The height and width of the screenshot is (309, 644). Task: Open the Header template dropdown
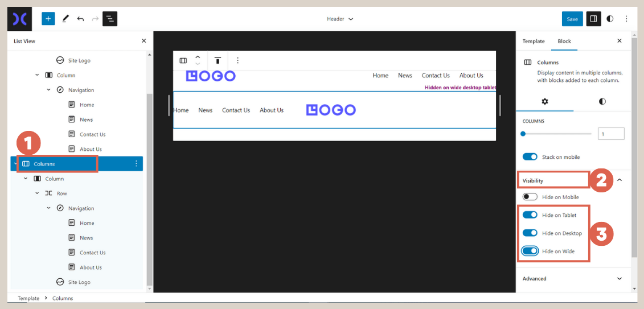pyautogui.click(x=340, y=19)
